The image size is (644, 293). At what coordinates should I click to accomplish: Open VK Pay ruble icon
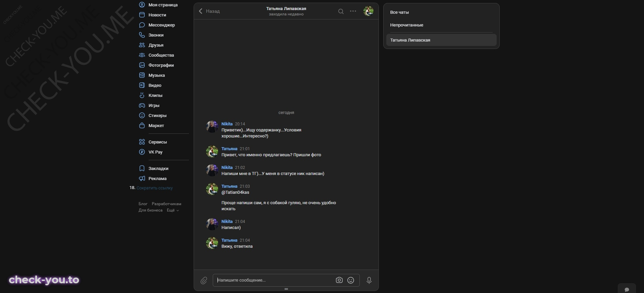(x=142, y=152)
